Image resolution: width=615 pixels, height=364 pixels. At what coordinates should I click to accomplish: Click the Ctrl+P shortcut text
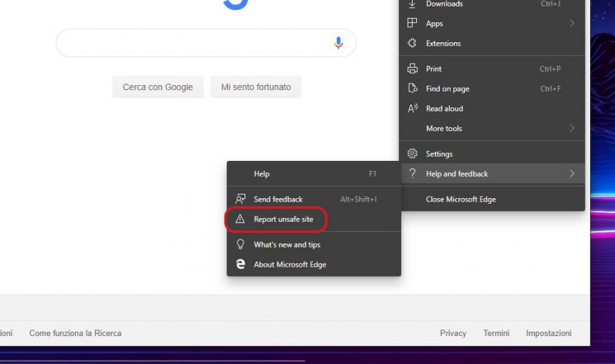click(x=550, y=69)
